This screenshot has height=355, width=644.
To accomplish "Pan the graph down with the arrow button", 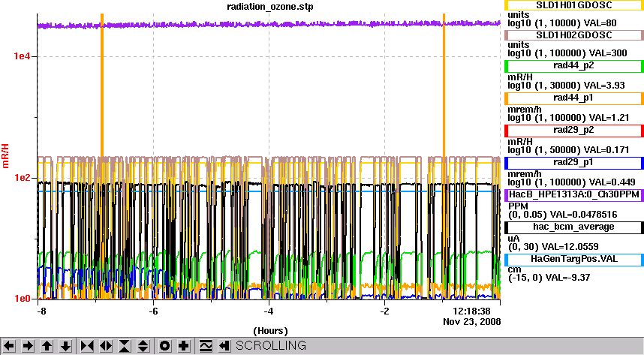I will pos(66,346).
